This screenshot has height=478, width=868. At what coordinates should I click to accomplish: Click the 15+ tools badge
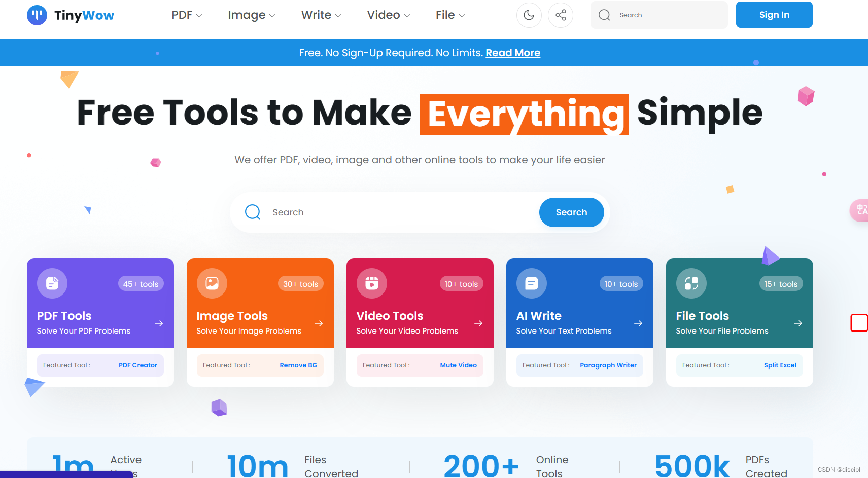click(x=781, y=284)
